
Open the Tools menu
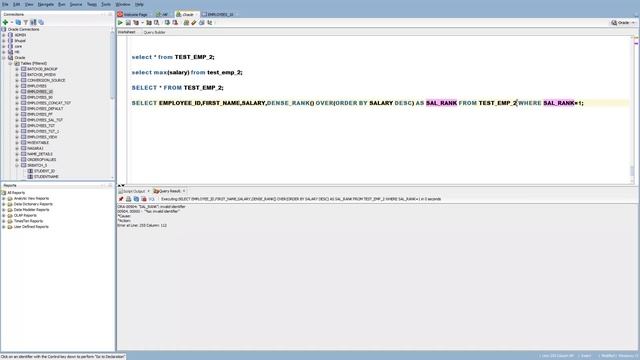[x=106, y=4]
